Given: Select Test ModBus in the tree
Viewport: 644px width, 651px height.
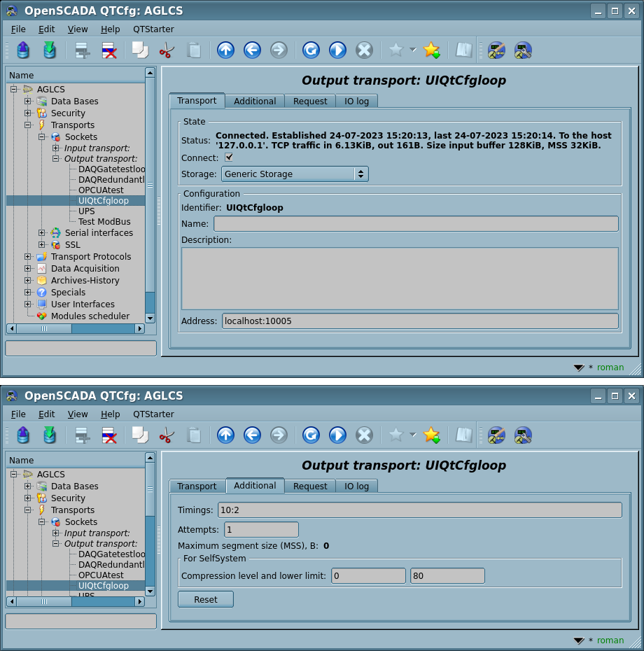Looking at the screenshot, I should (104, 222).
